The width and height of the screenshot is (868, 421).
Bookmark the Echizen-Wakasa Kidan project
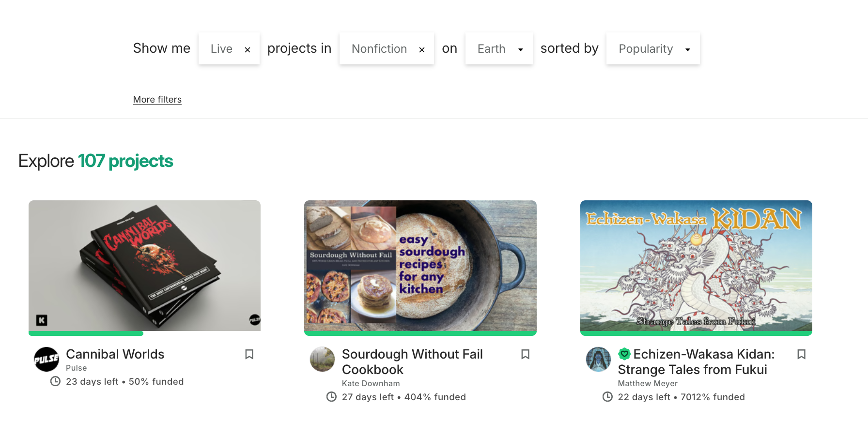(x=801, y=354)
